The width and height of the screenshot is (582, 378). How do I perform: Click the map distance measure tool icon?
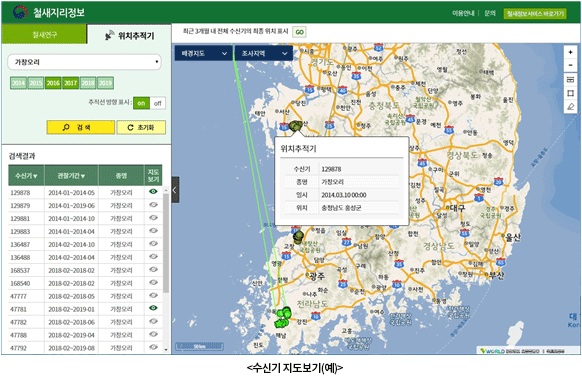click(x=570, y=79)
